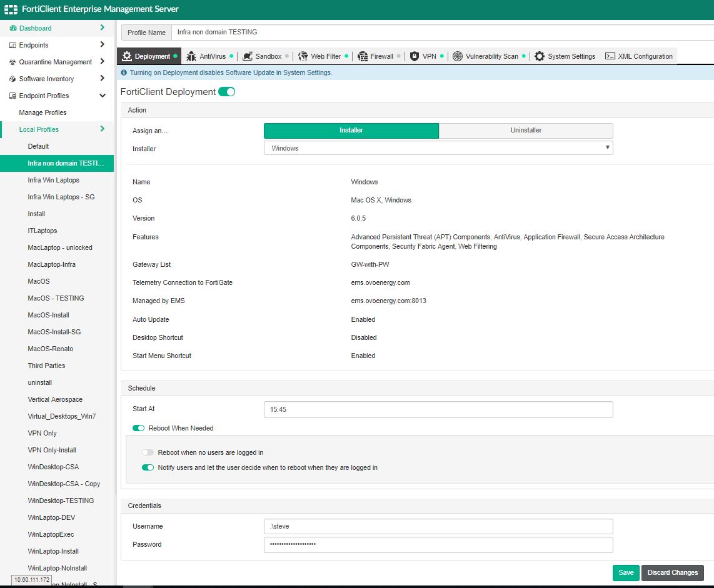Image resolution: width=714 pixels, height=588 pixels.
Task: Click the Username credentials field
Action: 438,527
